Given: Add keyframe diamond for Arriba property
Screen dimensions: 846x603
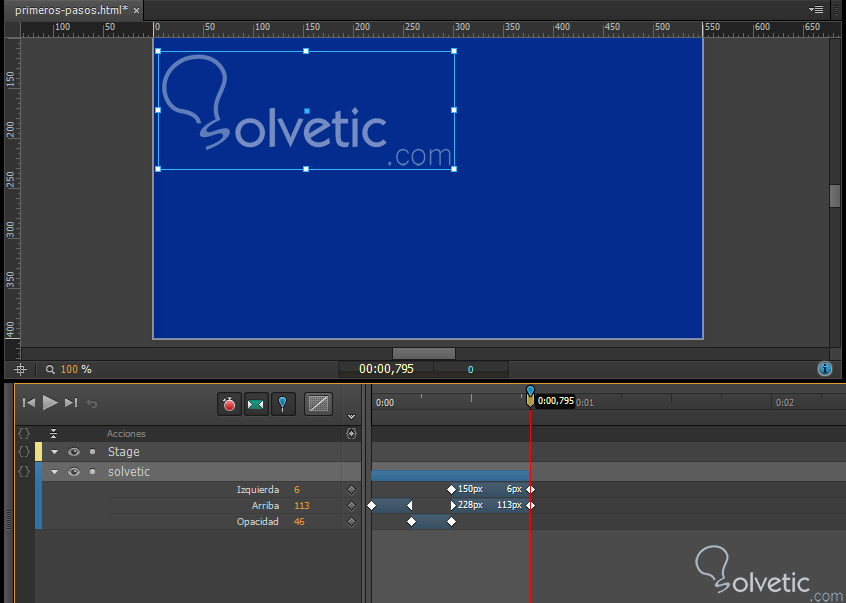Looking at the screenshot, I should (351, 506).
